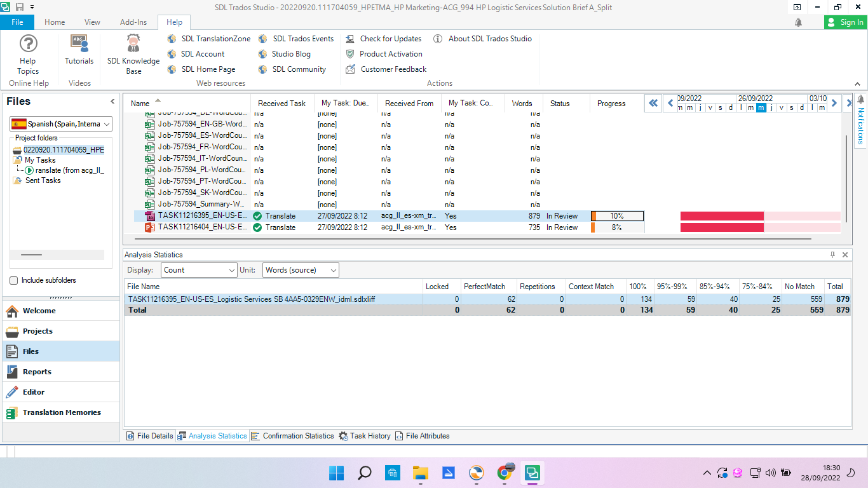The width and height of the screenshot is (868, 488).
Task: Open the Reports view
Action: click(61, 372)
